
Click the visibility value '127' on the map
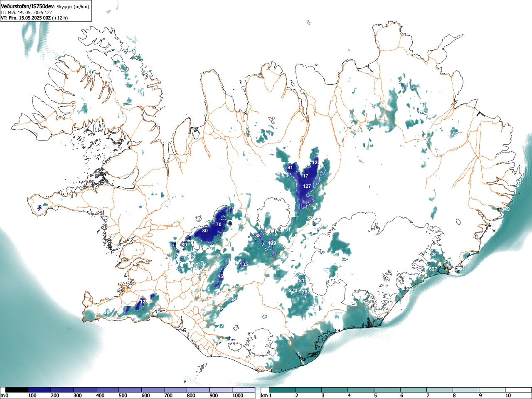pos(307,186)
